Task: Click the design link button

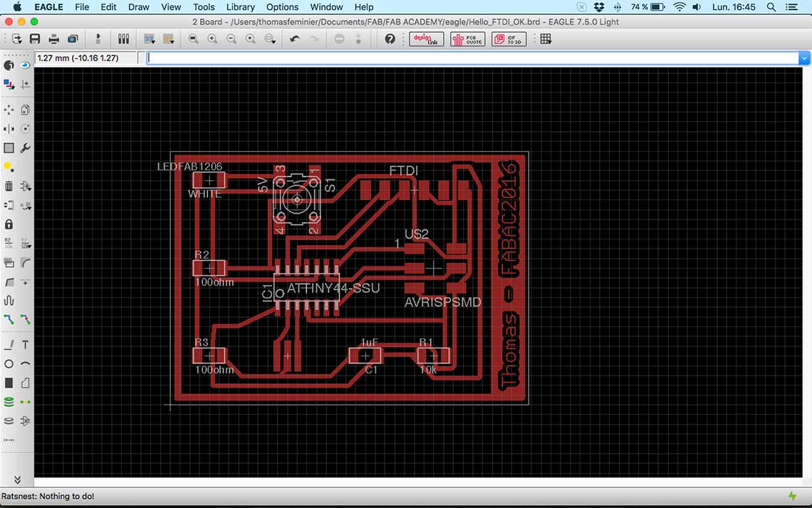Action: tap(426, 39)
